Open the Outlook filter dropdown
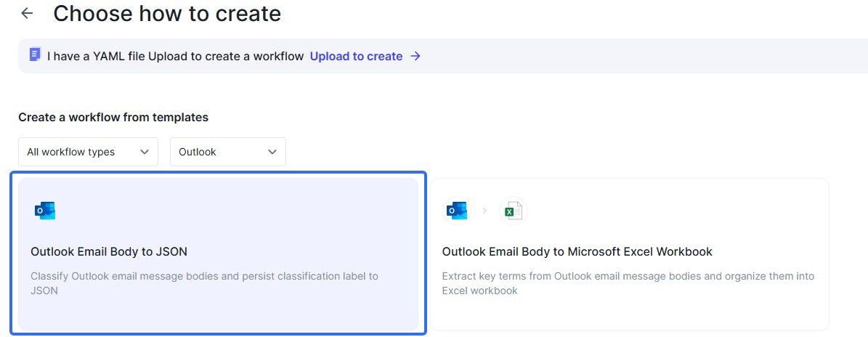 click(x=228, y=152)
